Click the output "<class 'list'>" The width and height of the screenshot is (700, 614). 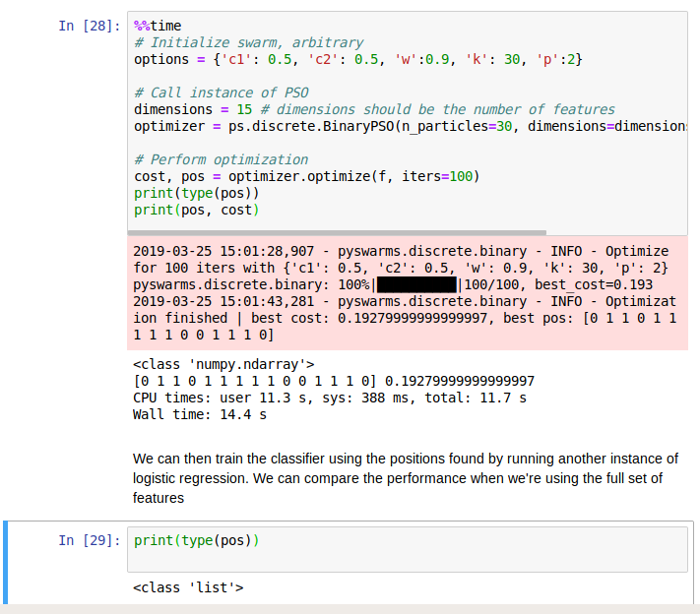tap(188, 587)
